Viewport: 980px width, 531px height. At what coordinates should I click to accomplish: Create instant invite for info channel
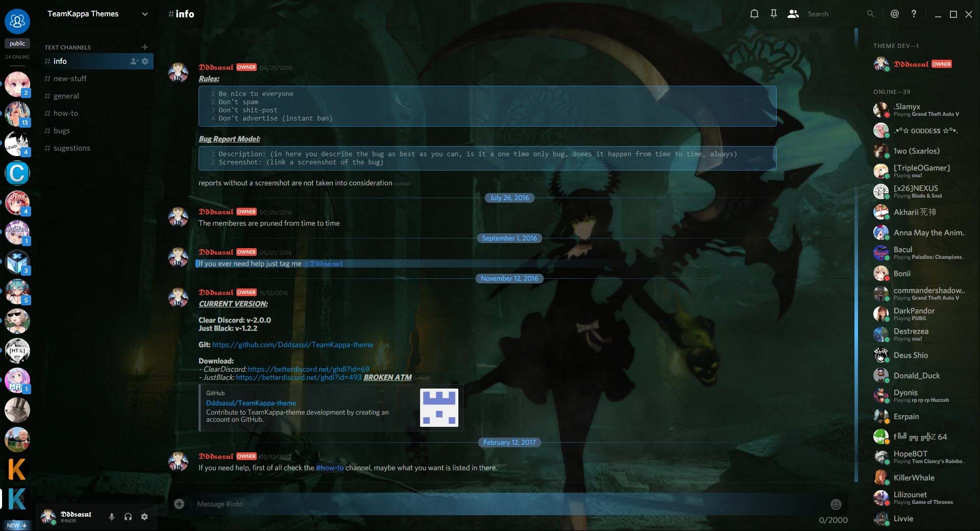(134, 61)
